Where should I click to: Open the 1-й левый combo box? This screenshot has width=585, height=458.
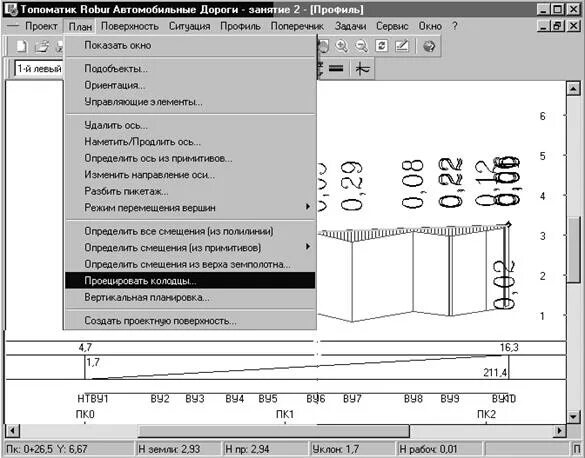[x=39, y=69]
